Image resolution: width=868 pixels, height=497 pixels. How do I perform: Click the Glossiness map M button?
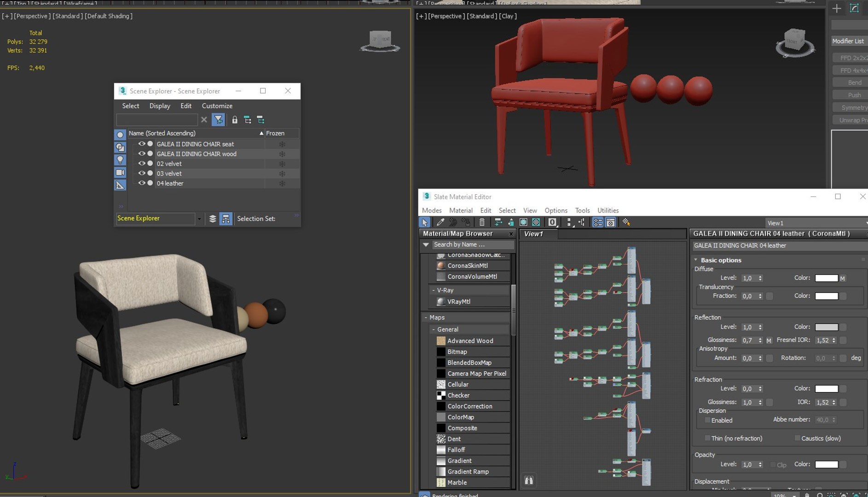point(769,341)
